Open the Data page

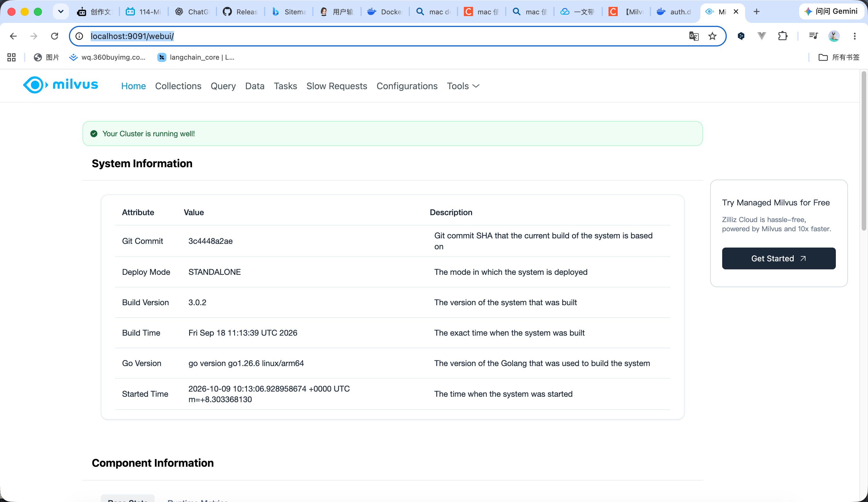pos(255,86)
